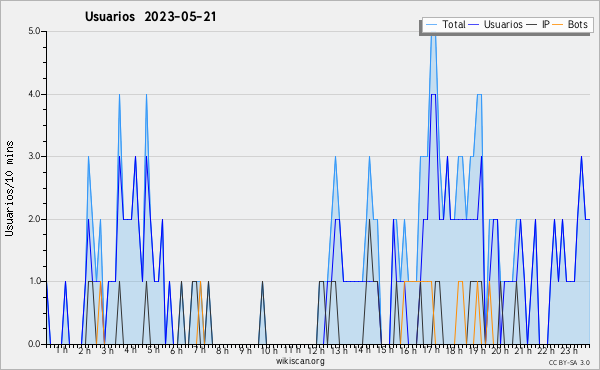Click the 'Usuarios 2023-05-21' chart title

coord(150,17)
